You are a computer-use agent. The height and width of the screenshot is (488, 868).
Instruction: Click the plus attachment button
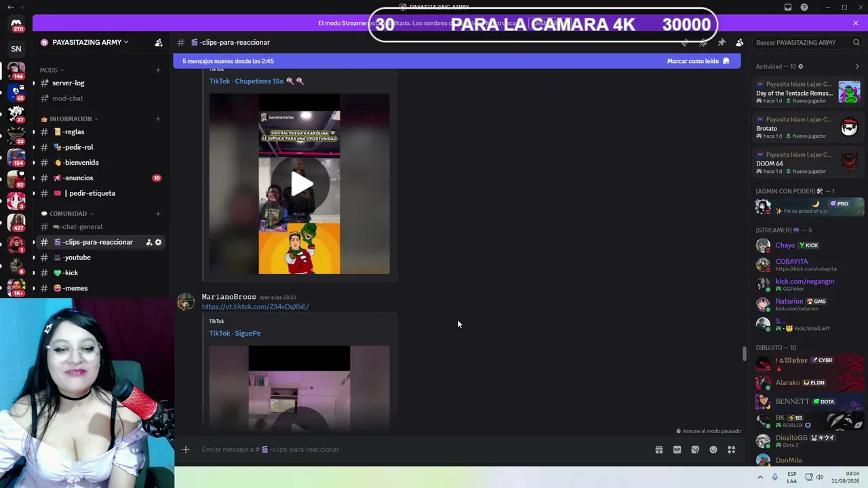click(x=185, y=449)
